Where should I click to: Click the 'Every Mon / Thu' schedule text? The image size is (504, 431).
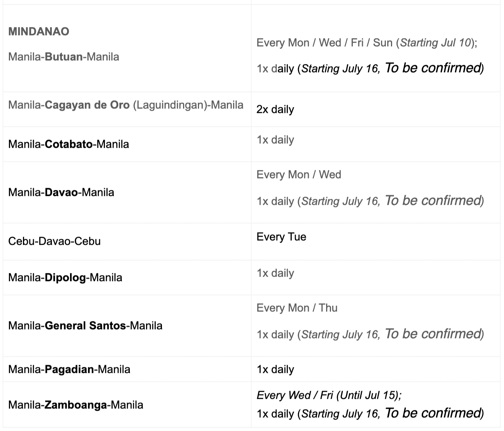[x=297, y=308]
